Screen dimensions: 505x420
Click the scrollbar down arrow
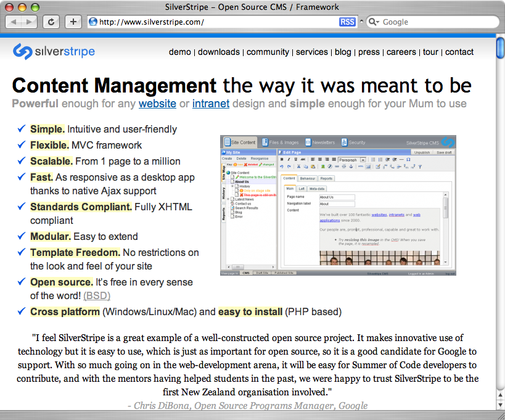(x=500, y=405)
